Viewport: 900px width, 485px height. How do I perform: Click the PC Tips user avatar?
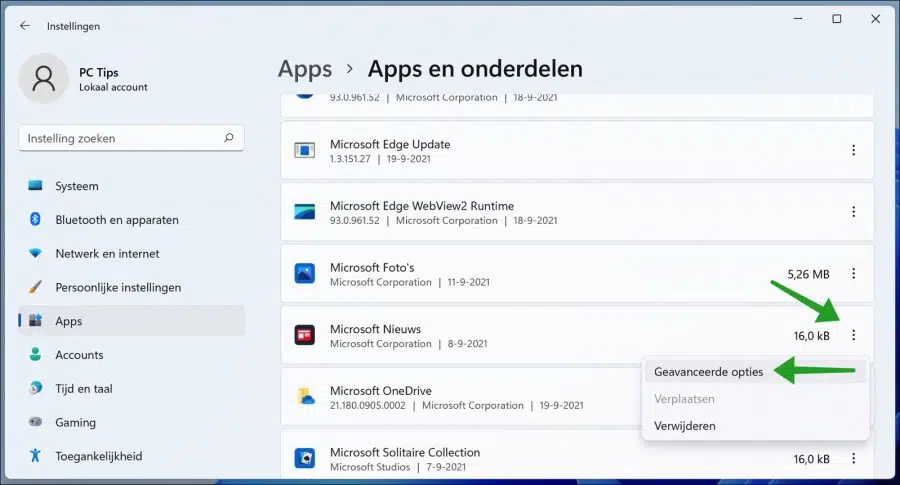click(44, 79)
